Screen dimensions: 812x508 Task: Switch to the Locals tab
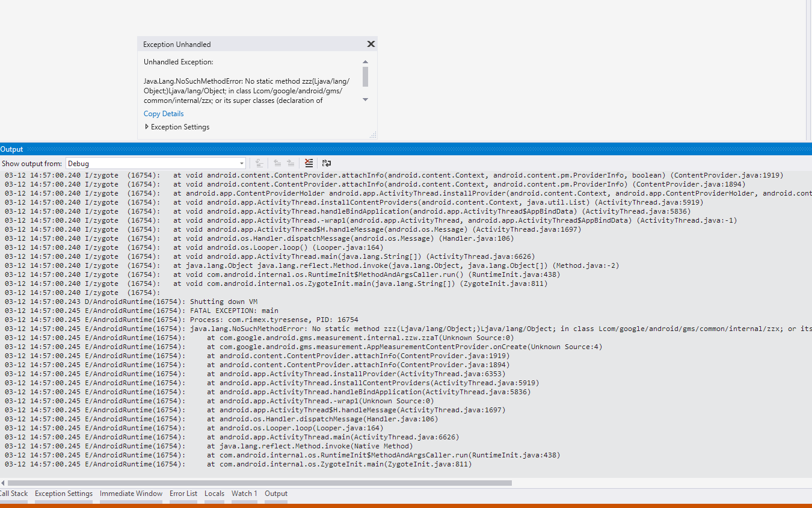point(214,494)
